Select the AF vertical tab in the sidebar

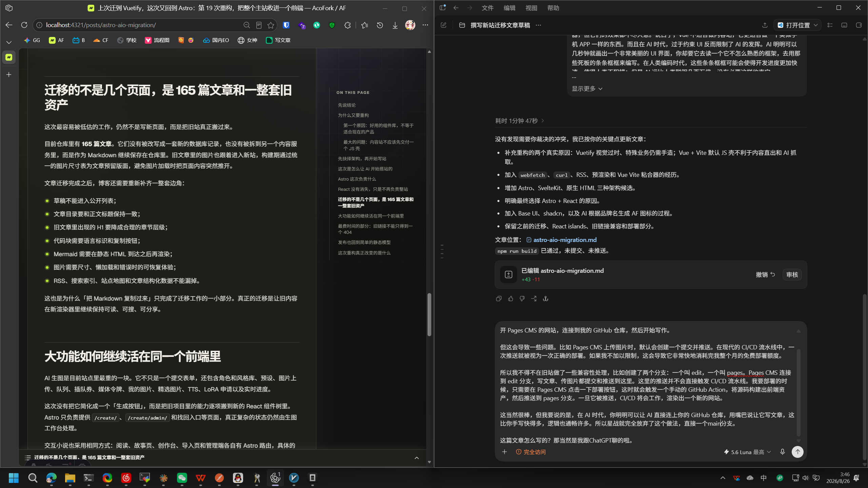pyautogui.click(x=9, y=57)
